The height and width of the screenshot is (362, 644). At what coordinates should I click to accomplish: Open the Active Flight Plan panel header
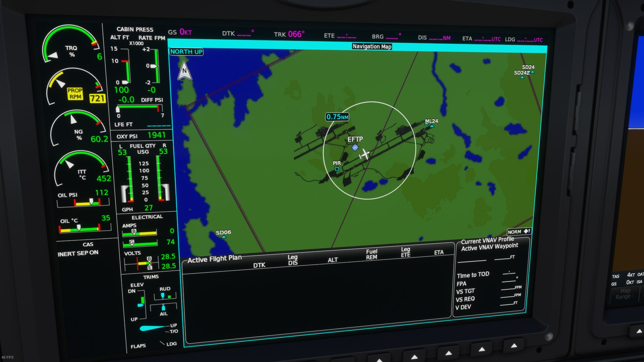tap(214, 259)
